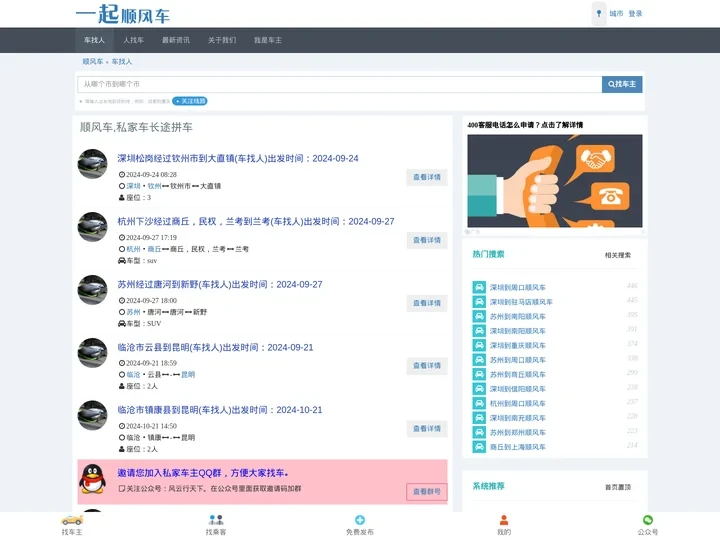View details of the 杭州下沙 listing
This screenshot has width=720, height=540.
pos(427,240)
